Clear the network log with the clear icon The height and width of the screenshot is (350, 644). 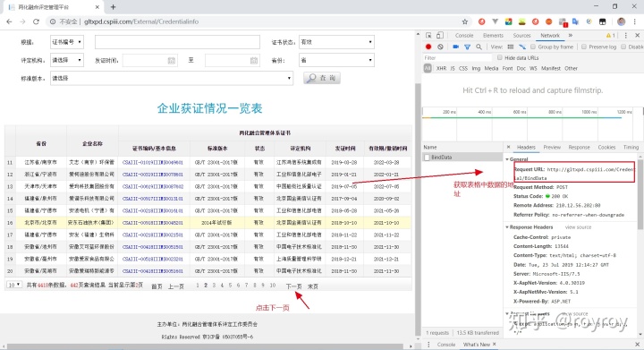coord(440,47)
